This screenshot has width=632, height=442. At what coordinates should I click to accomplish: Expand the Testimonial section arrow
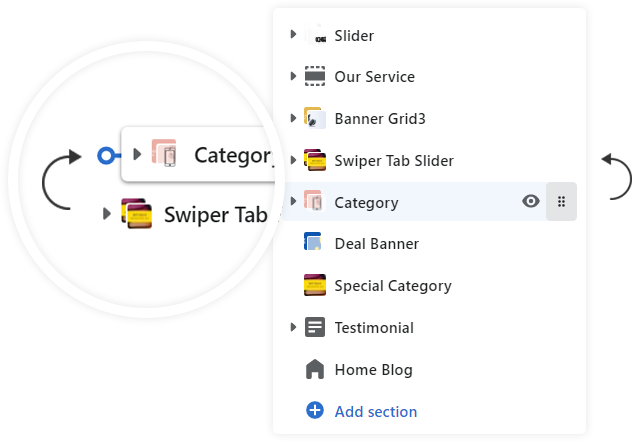pyautogui.click(x=293, y=327)
